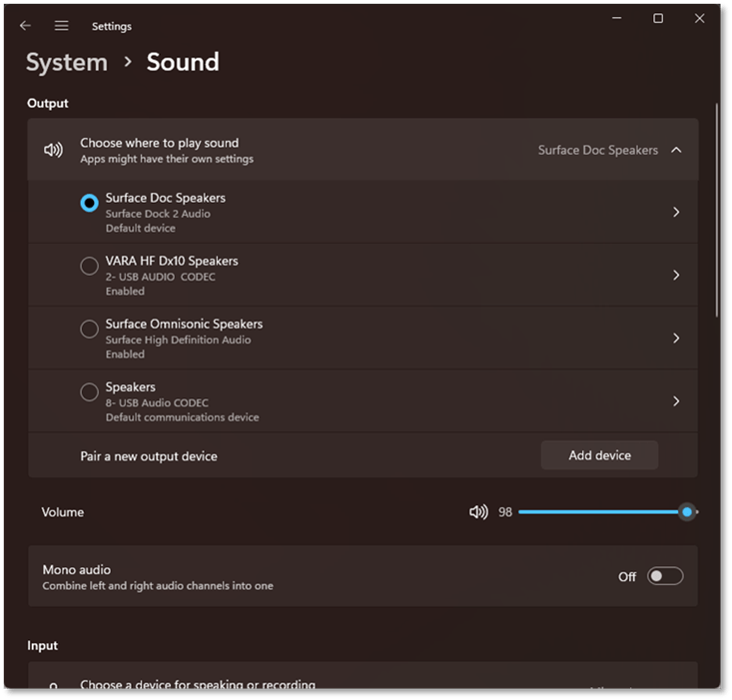Open Surface Omnisonic Speakers details chevron

[676, 339]
